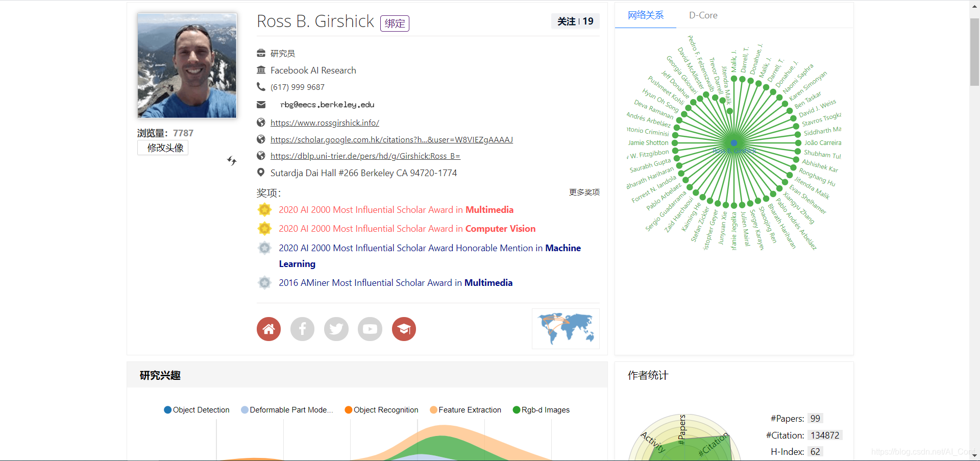The height and width of the screenshot is (461, 980).
Task: Click the H-Index value 62
Action: coord(815,452)
